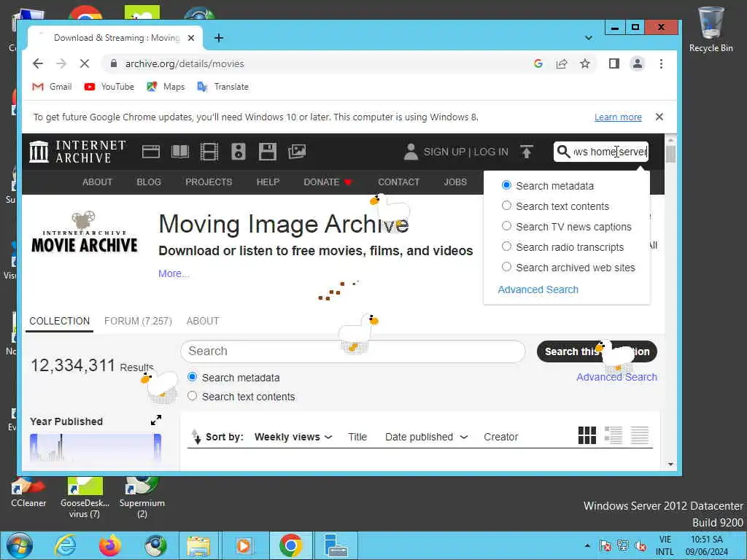The width and height of the screenshot is (747, 560).
Task: Open the Texts book icon
Action: pyautogui.click(x=180, y=152)
